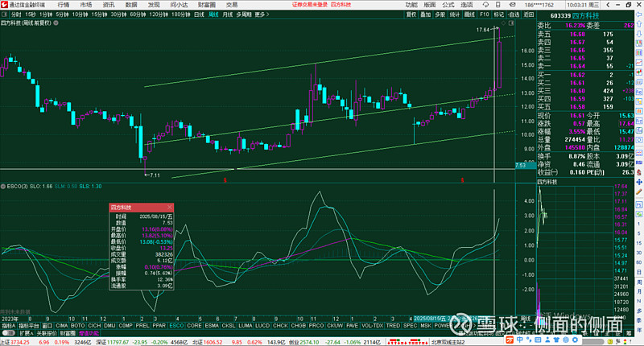The height and width of the screenshot is (346, 644).
Task: Click the Tongdaxin red logo icon
Action: tap(4, 5)
